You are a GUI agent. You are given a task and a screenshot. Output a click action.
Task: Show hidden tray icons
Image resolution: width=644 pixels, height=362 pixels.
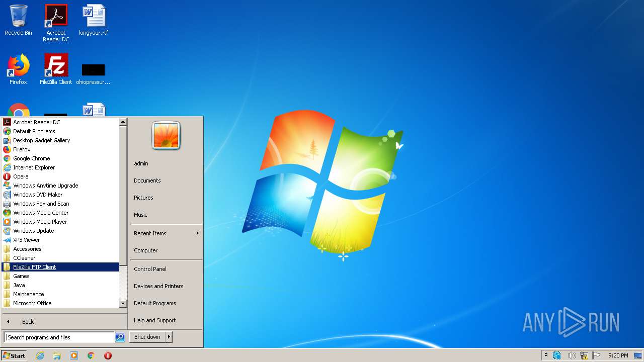(x=546, y=355)
